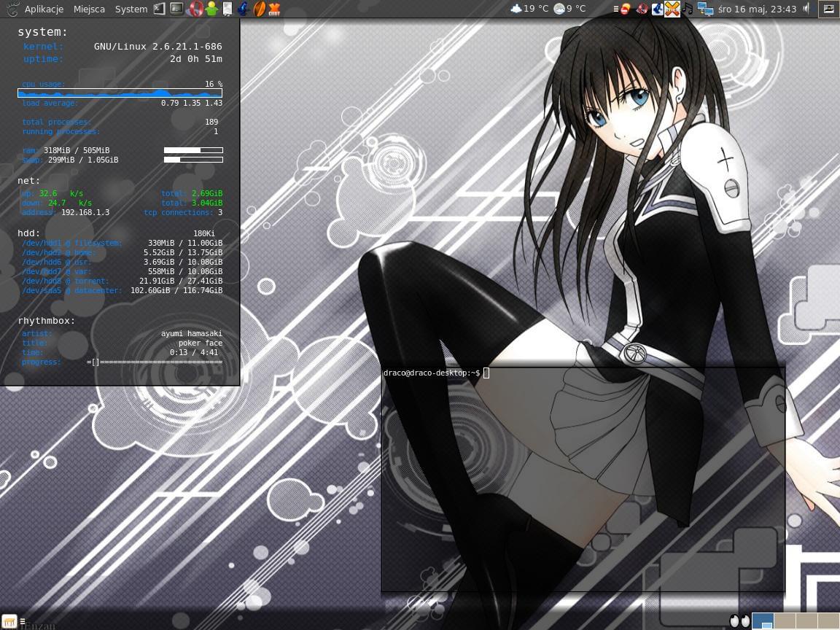Viewport: 840px width, 630px height.
Task: Switch to the fourth workspace in pager
Action: pos(828,621)
